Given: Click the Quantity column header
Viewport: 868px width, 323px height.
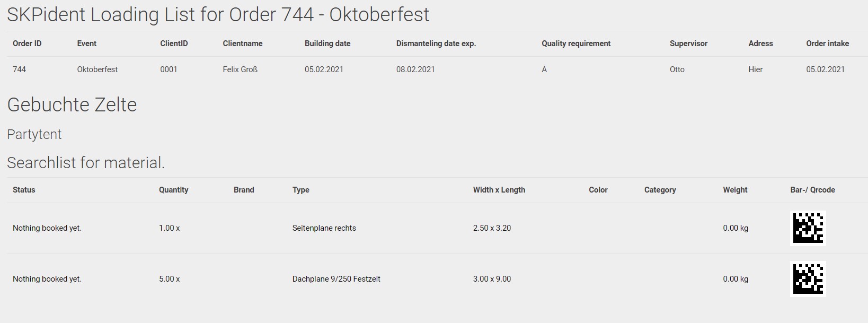Looking at the screenshot, I should pyautogui.click(x=173, y=190).
